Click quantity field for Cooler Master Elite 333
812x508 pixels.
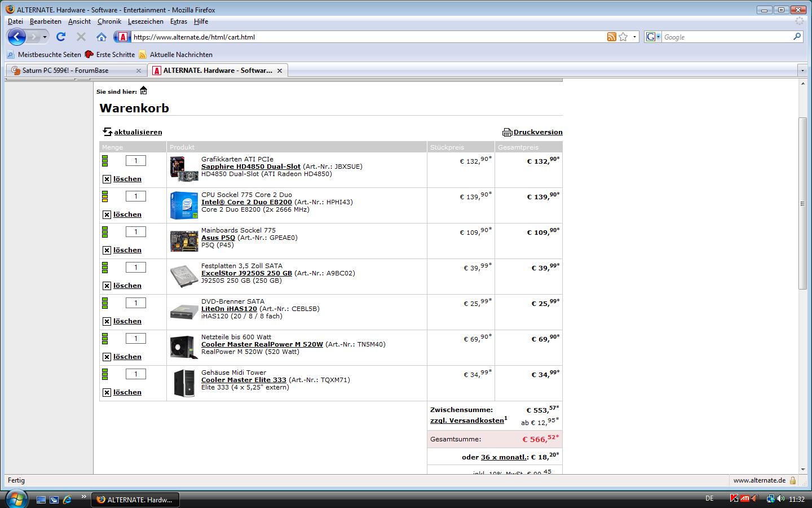135,374
